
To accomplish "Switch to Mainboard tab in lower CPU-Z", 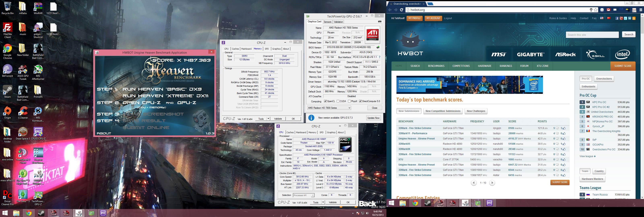I will [x=301, y=133].
